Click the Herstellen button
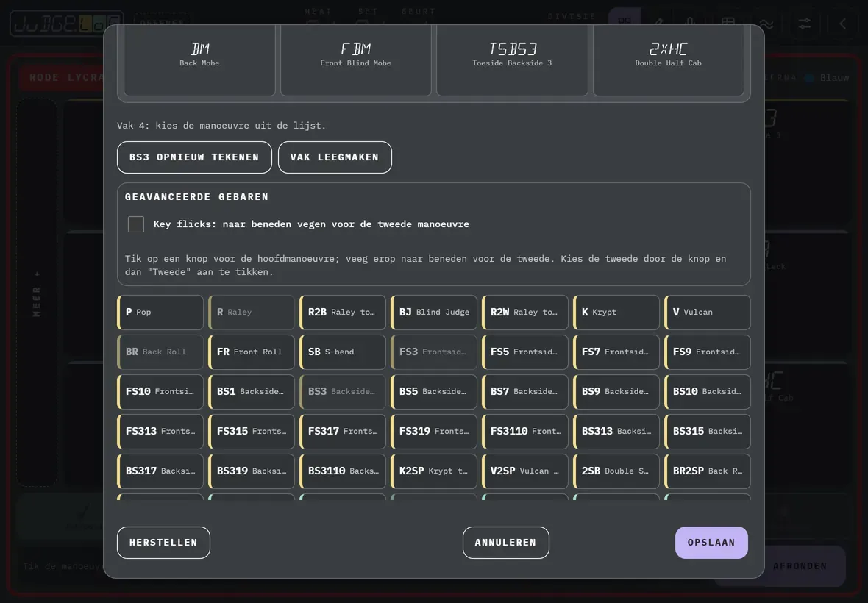This screenshot has width=868, height=603. click(x=163, y=543)
